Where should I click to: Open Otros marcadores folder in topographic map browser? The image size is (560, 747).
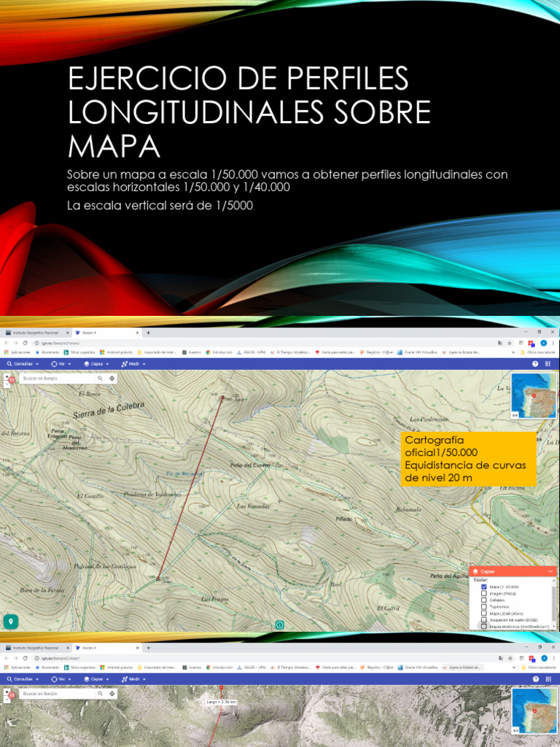point(539,352)
